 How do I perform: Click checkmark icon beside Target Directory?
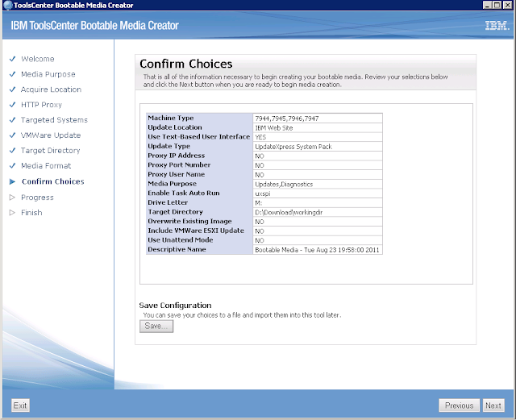(13, 151)
